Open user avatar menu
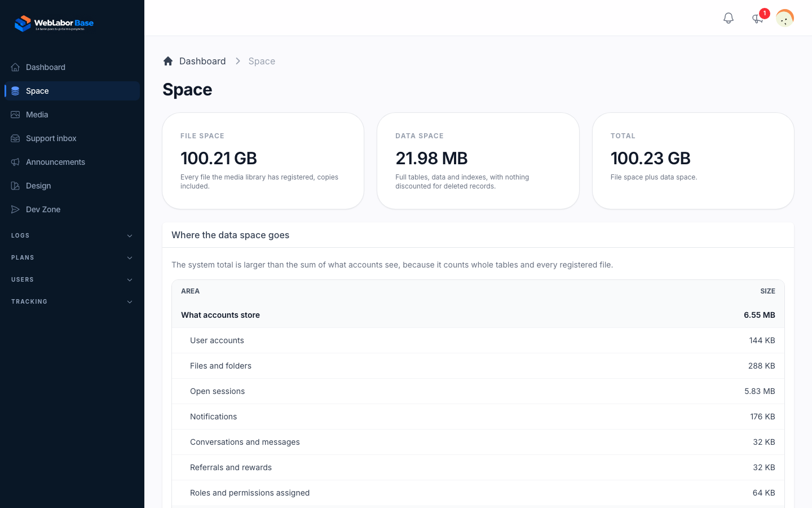 [785, 18]
